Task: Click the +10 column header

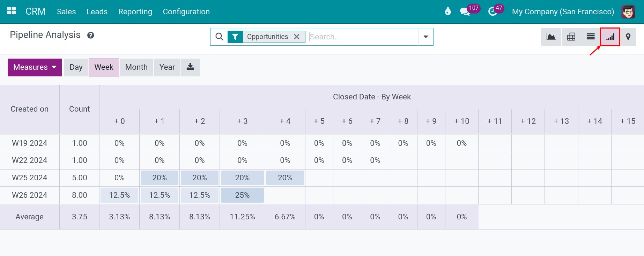Action: (461, 121)
